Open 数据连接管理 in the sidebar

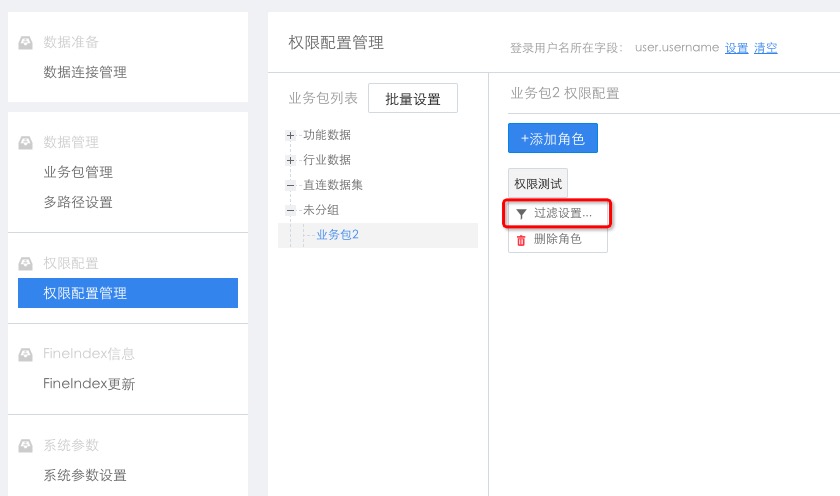tap(85, 72)
